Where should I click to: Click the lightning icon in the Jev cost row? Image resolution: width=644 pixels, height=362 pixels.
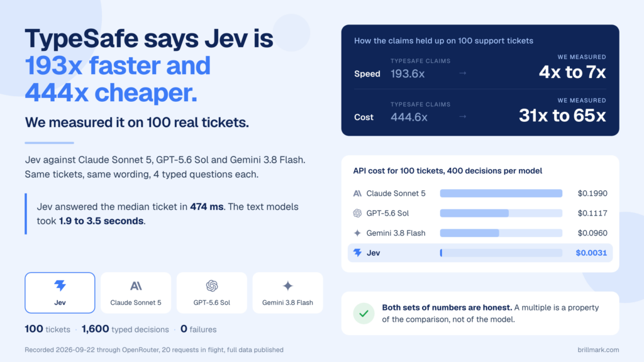(x=357, y=253)
